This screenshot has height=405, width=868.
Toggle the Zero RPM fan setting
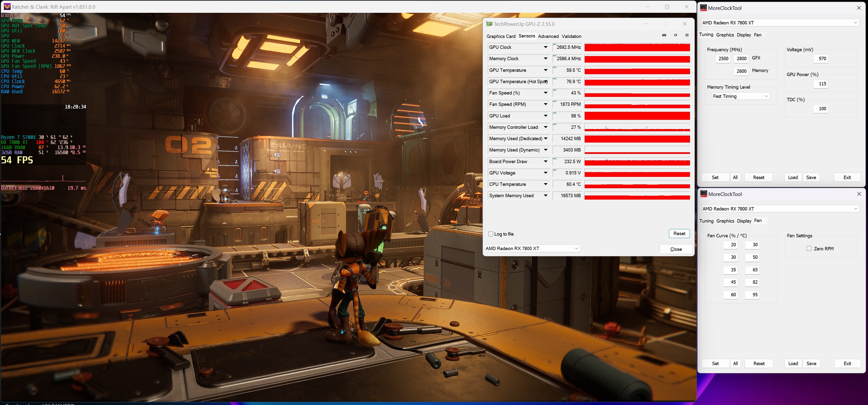coord(809,248)
